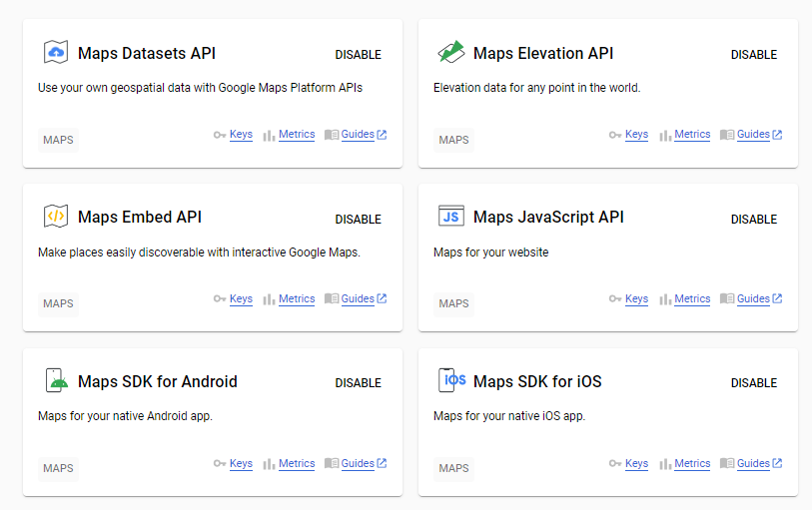Open Keys link for Maps Elevation API
Image resolution: width=812 pixels, height=510 pixels.
[636, 135]
